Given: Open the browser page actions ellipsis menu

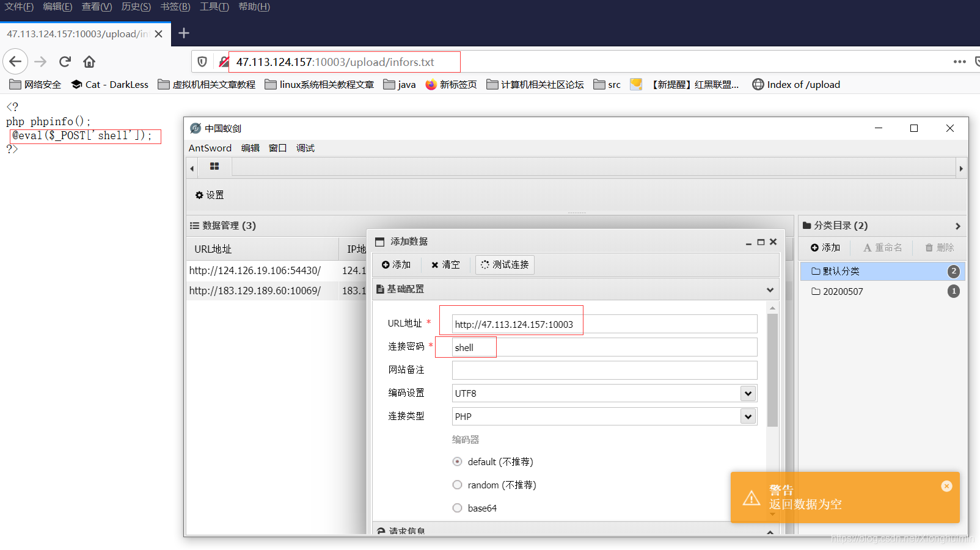Looking at the screenshot, I should pyautogui.click(x=959, y=62).
